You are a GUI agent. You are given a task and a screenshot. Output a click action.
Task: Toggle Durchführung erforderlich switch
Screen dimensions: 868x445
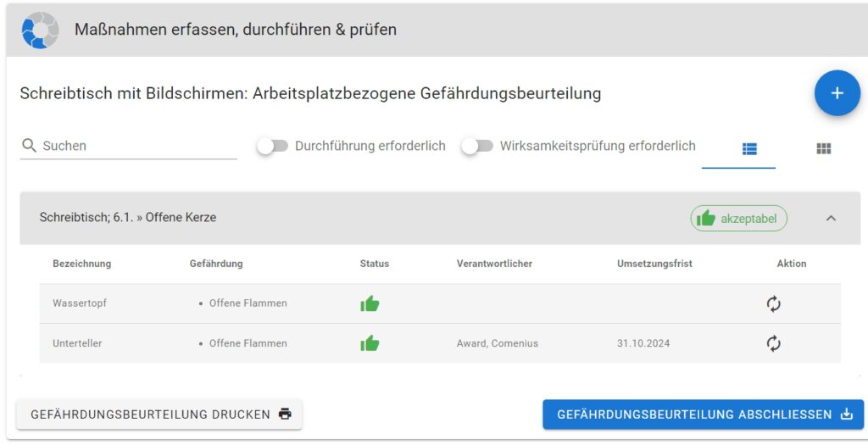click(273, 146)
